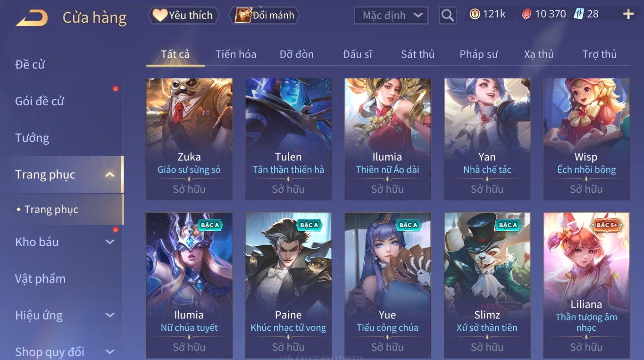Viewport: 644px width, 360px height.
Task: Select Liliana Thần tượng âm nhạc skin
Action: click(x=586, y=285)
